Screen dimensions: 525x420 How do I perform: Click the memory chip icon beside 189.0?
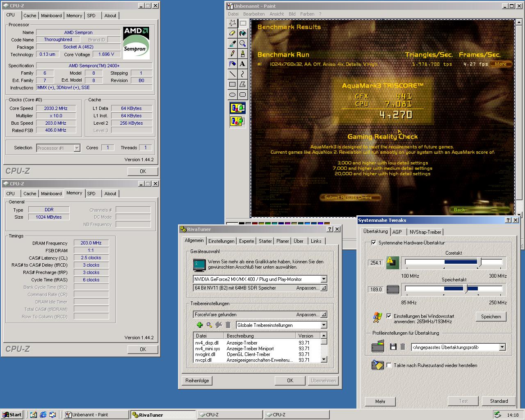click(393, 290)
